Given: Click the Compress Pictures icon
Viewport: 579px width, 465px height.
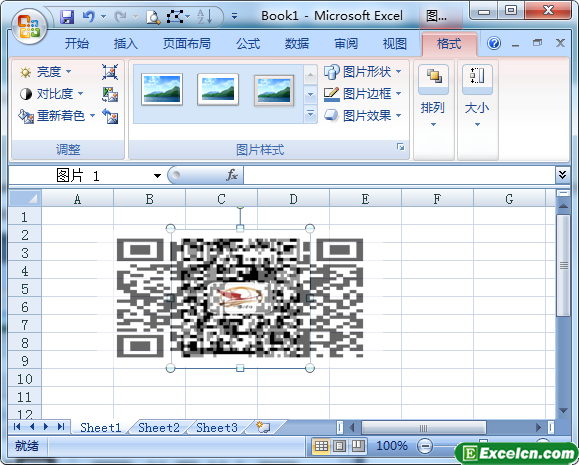Looking at the screenshot, I should click(x=110, y=72).
